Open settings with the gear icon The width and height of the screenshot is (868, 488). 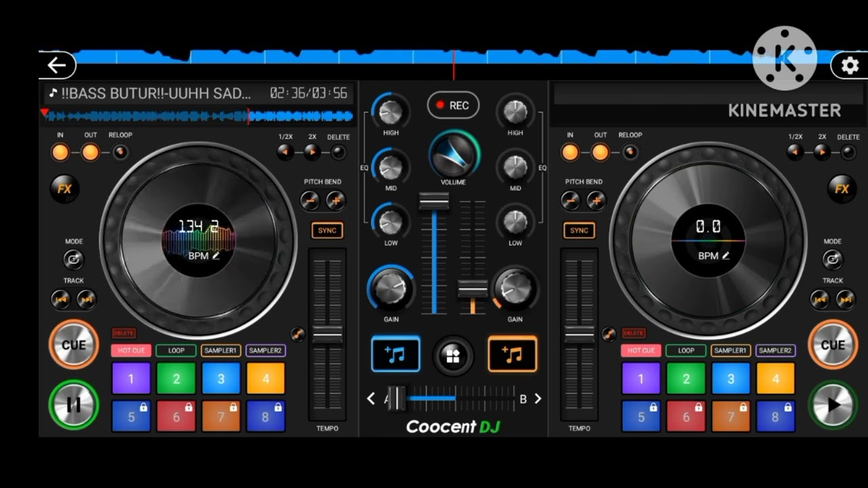tap(849, 66)
